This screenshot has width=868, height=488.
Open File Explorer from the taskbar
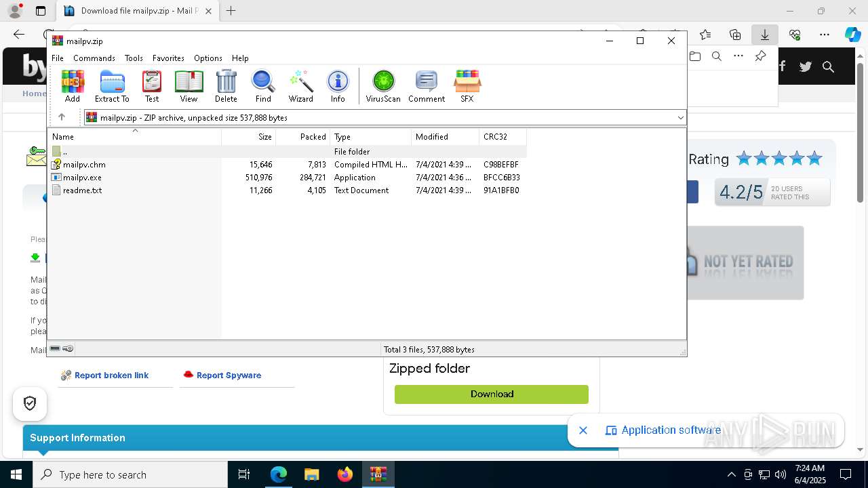point(311,474)
